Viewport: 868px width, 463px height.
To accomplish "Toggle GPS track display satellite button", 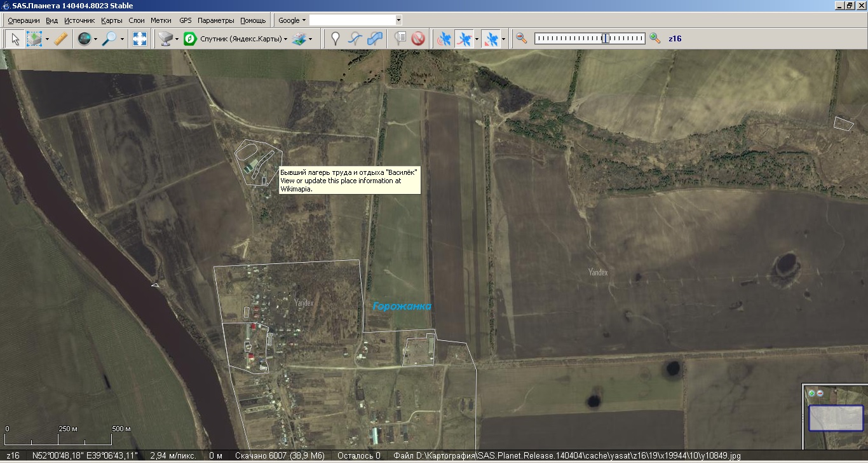I will pyautogui.click(x=465, y=39).
